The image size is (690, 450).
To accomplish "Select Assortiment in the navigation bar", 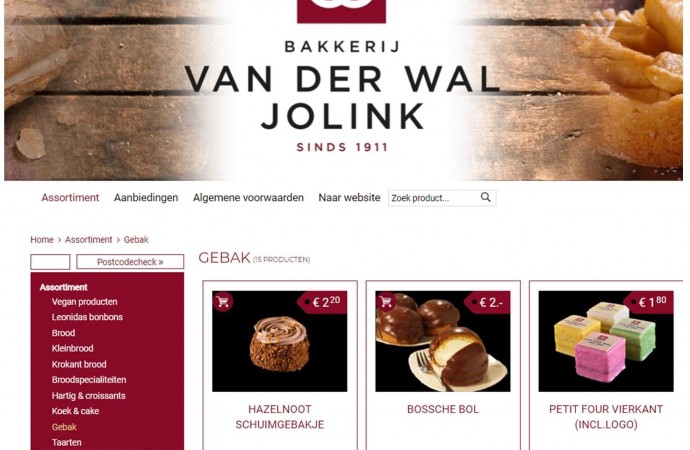I will (70, 198).
